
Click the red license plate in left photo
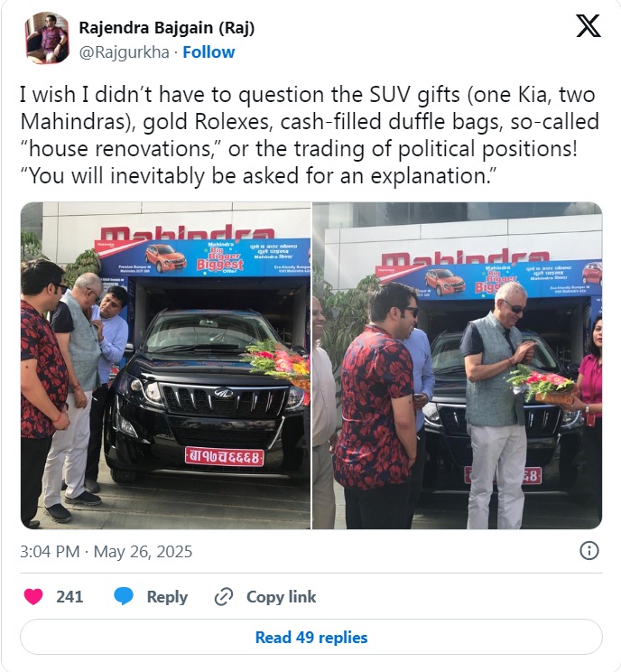[224, 457]
